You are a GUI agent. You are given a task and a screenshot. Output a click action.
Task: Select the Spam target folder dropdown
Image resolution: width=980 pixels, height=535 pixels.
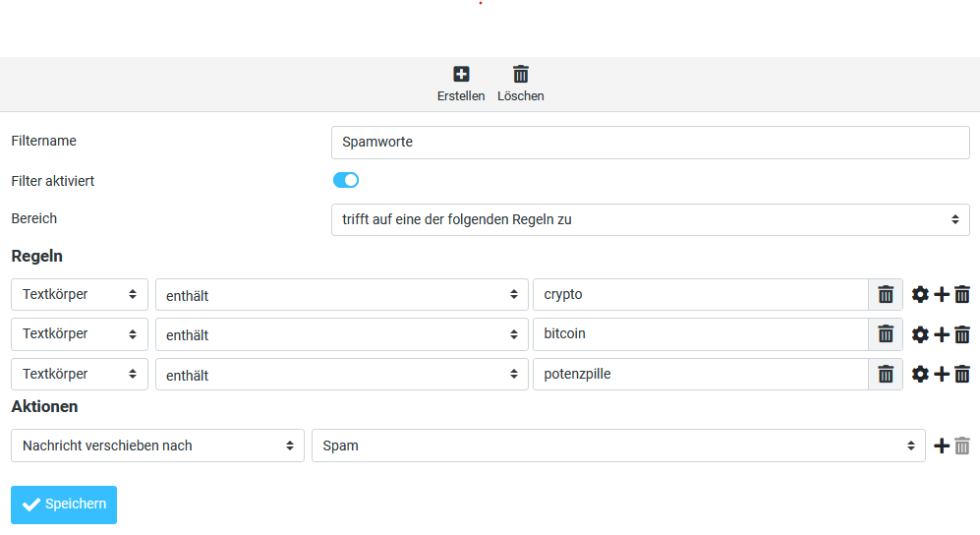(617, 446)
